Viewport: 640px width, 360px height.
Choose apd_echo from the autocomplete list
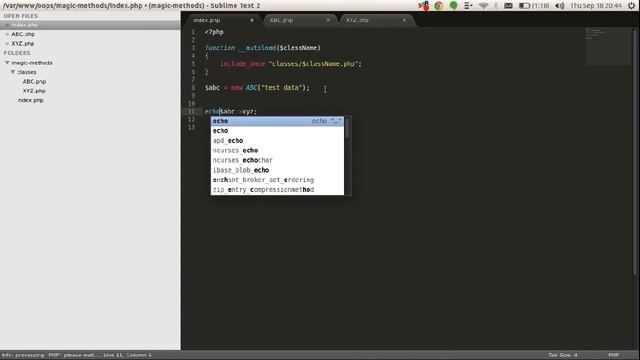278,141
